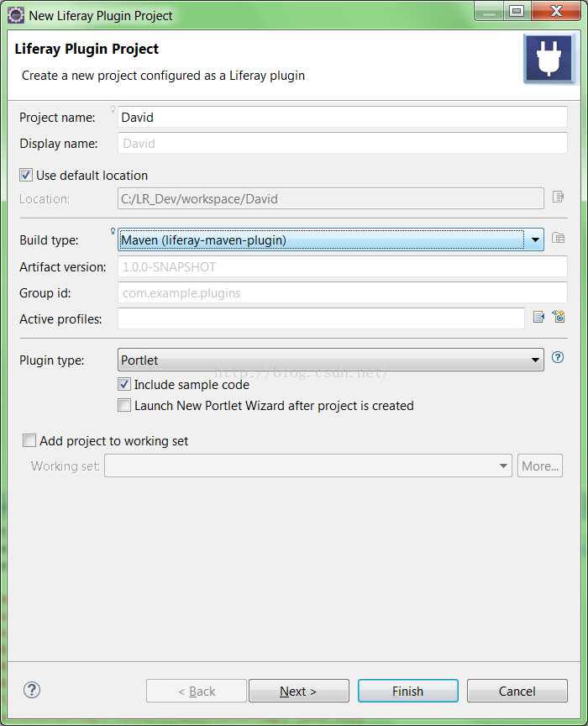Toggle Include sample code checkbox
Image resolution: width=588 pixels, height=726 pixels.
[124, 385]
